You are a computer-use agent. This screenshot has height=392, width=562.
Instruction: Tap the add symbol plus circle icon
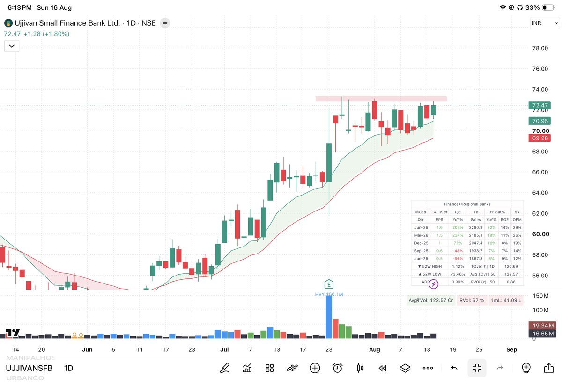pos(315,368)
